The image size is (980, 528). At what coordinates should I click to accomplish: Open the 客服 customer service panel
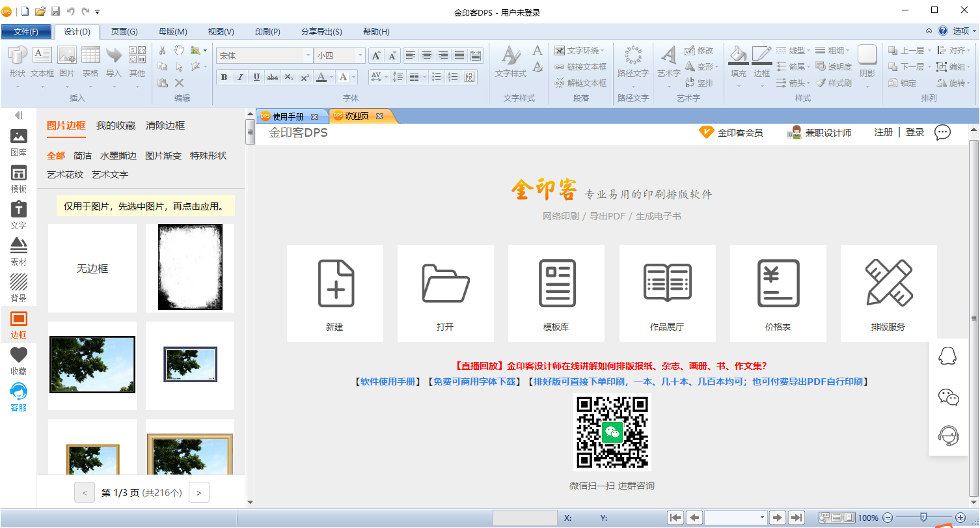pos(19,393)
